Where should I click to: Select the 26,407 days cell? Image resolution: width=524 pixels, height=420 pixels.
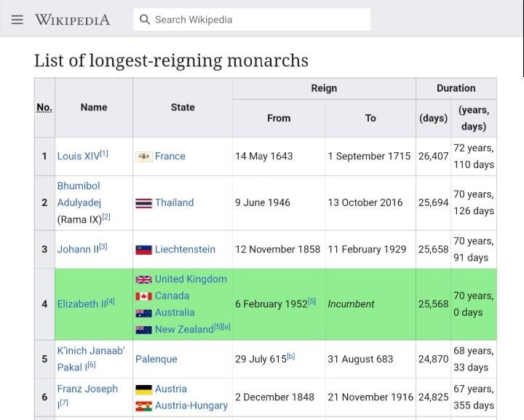(x=434, y=156)
